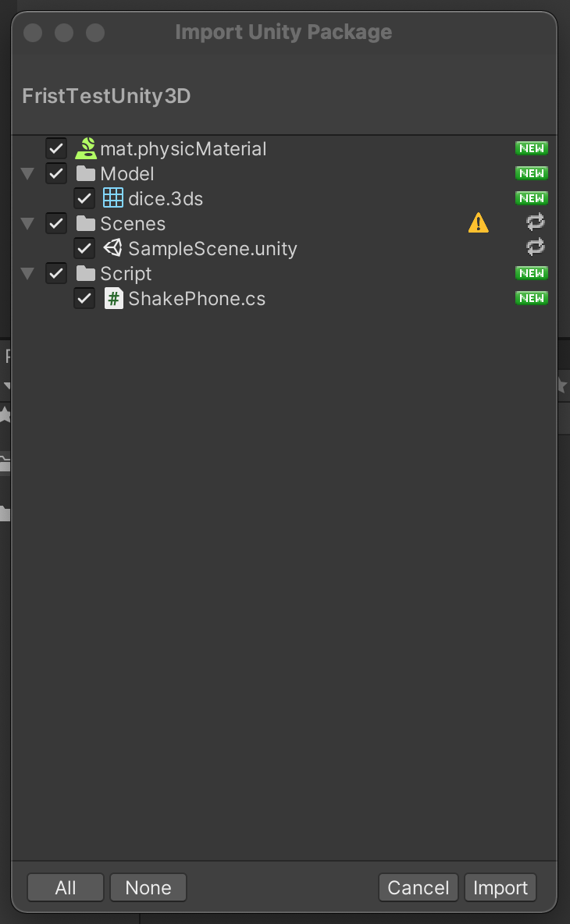Collapse the Model folder disclosure triangle
The image size is (570, 924).
28,173
